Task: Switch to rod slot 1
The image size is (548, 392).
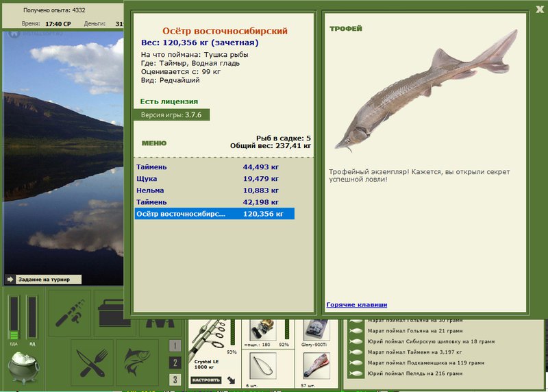Action: pyautogui.click(x=175, y=346)
